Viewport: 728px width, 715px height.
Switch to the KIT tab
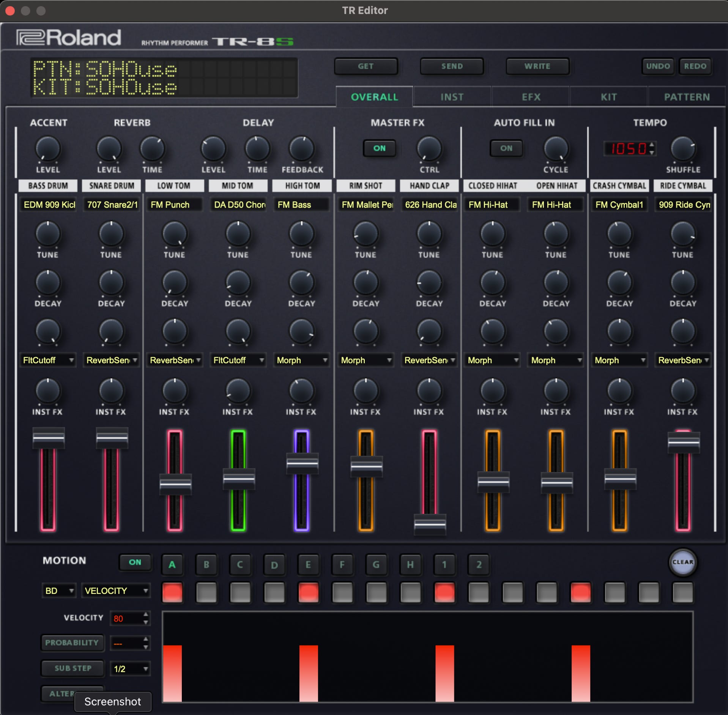coord(609,97)
